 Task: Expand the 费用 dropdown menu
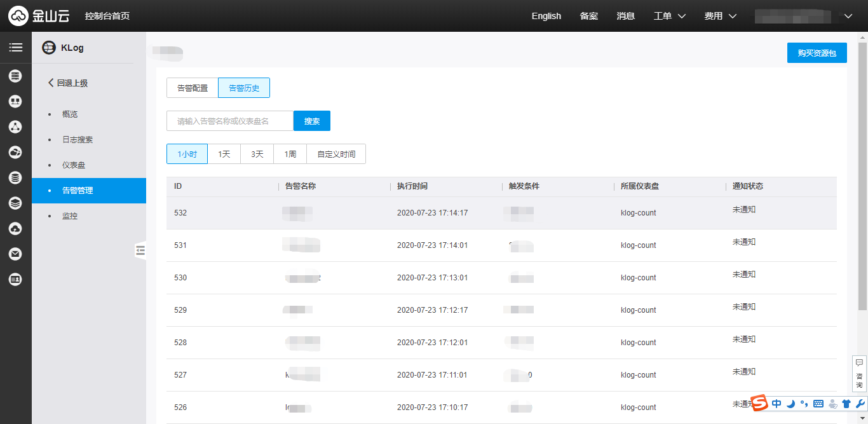(x=720, y=16)
